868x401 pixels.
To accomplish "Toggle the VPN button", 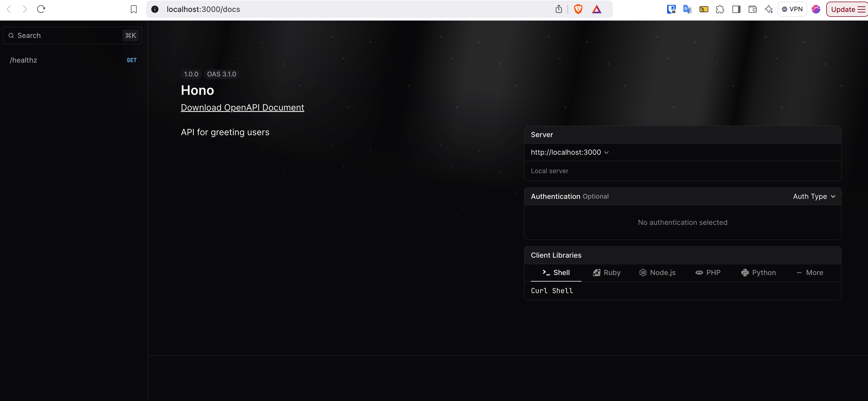I will [x=792, y=9].
